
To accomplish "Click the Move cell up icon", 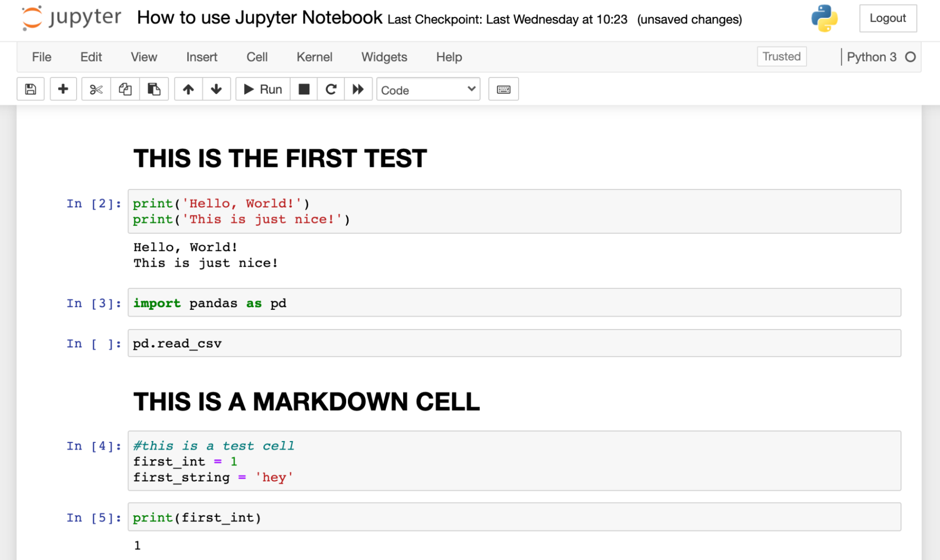I will (x=188, y=89).
